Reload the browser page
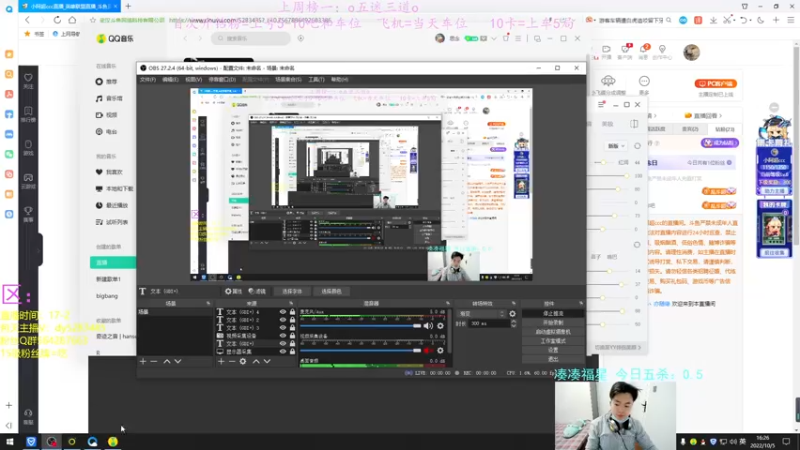The width and height of the screenshot is (800, 450). pos(57,20)
